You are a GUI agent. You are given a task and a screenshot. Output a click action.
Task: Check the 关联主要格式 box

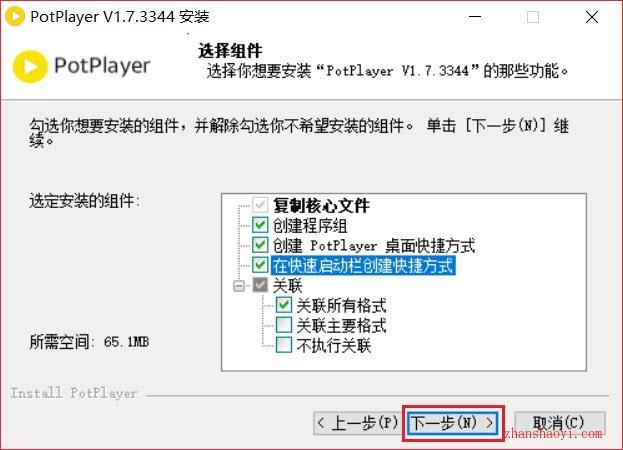pos(283,325)
